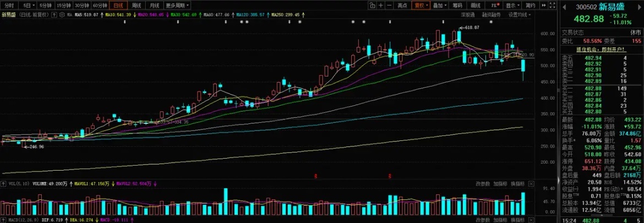Screen dimensions: 644x223
Task: Switch to the 分时 intraday chart
Action: pyautogui.click(x=9, y=6)
